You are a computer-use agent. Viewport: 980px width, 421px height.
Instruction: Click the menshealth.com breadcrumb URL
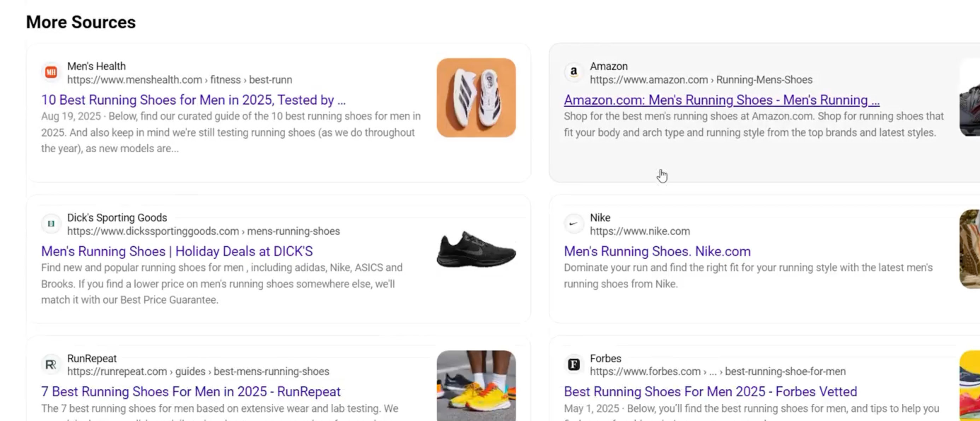[180, 80]
